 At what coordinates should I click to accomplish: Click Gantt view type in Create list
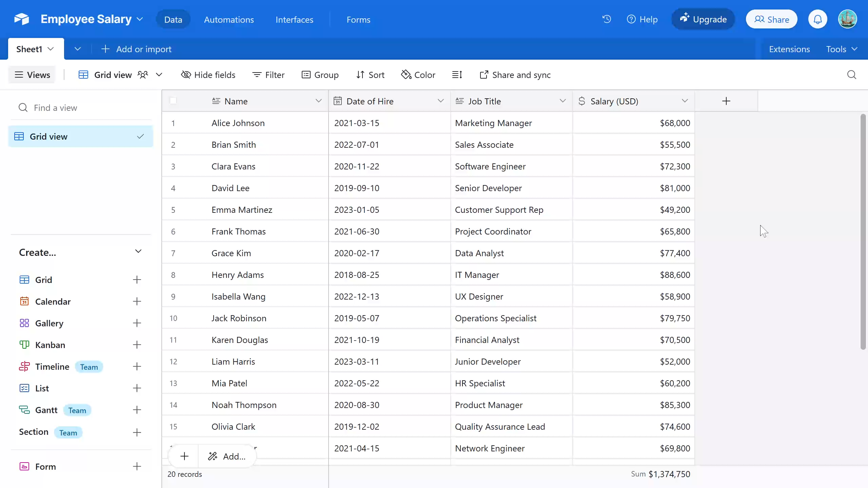click(46, 410)
